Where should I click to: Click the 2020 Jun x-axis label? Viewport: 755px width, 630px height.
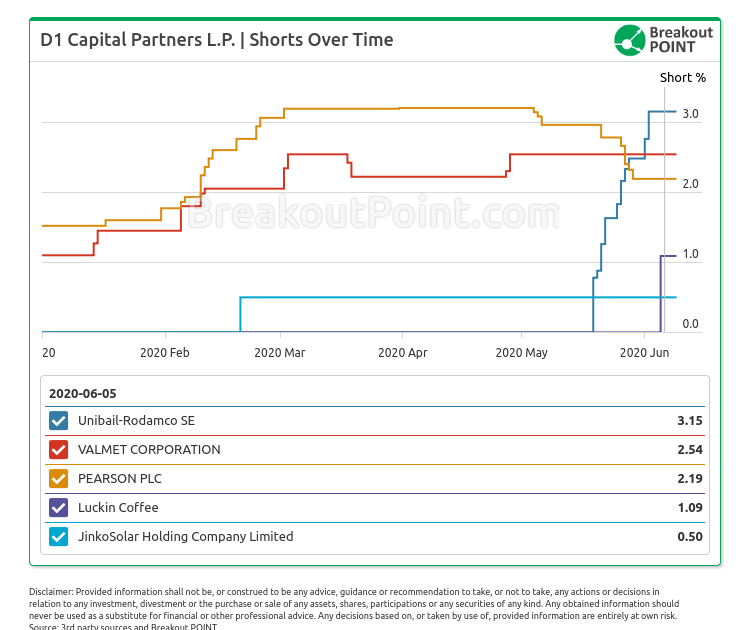(645, 353)
